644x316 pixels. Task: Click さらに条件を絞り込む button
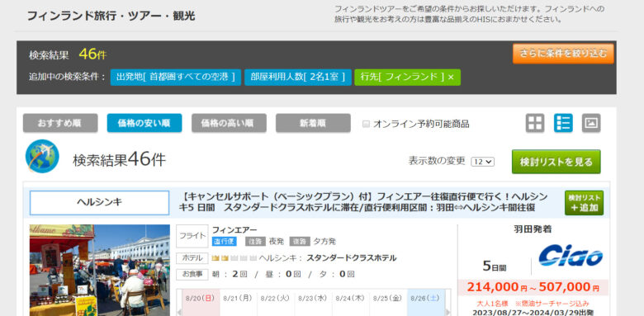[563, 54]
